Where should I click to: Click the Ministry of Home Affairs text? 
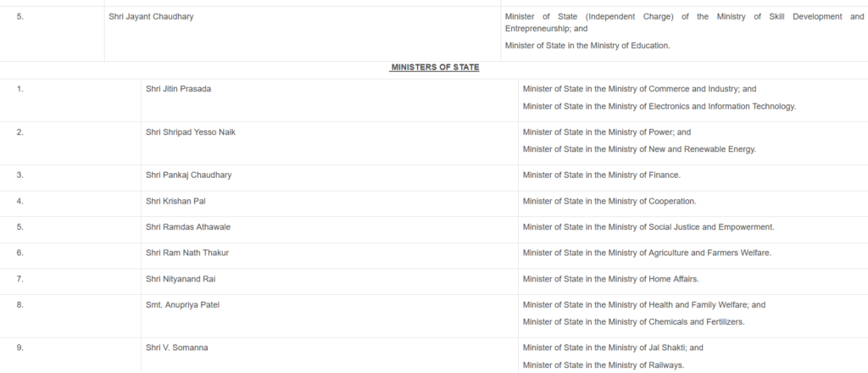click(x=610, y=279)
